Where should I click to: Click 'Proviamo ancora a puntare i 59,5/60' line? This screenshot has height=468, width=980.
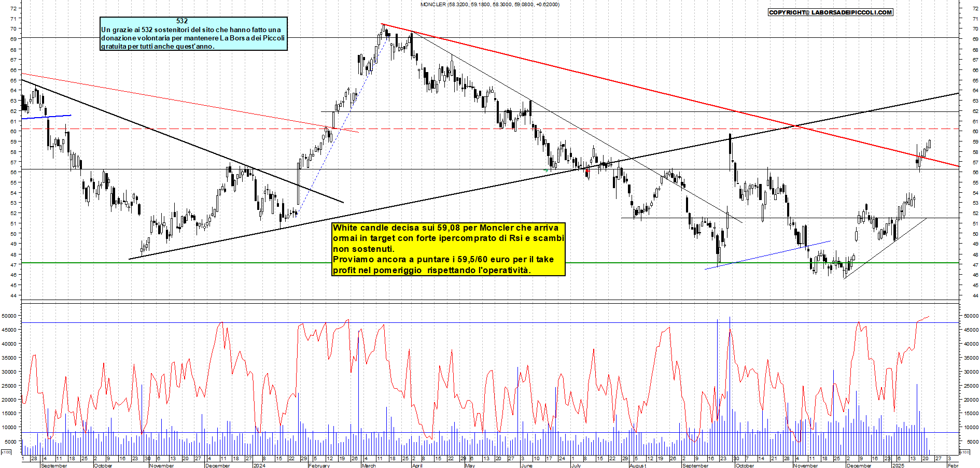tap(443, 259)
